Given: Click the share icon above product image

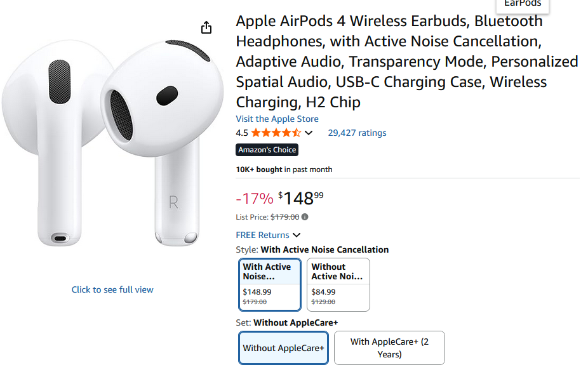Looking at the screenshot, I should [206, 27].
